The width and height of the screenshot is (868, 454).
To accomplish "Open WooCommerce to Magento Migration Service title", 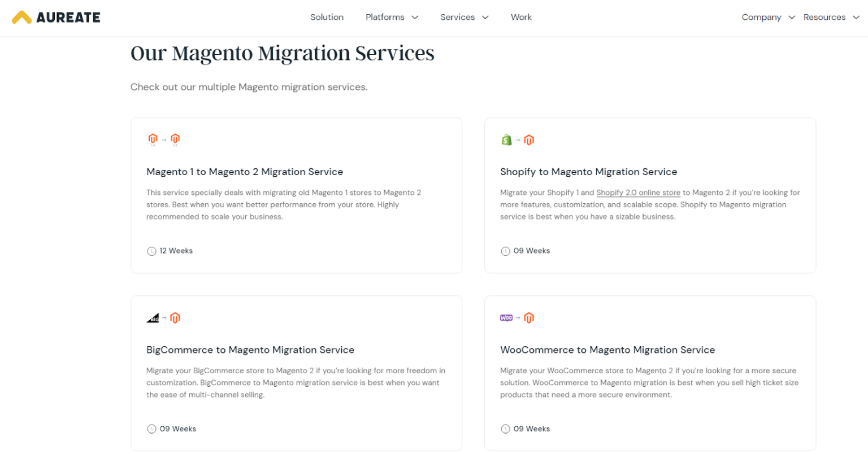I will [607, 350].
